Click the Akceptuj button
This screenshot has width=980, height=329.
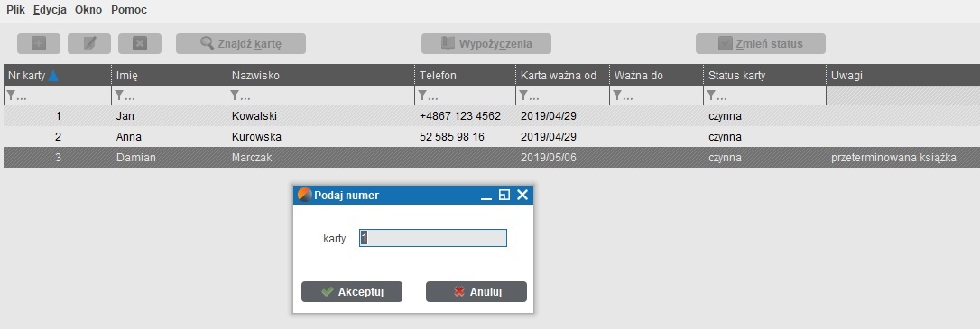(x=351, y=291)
